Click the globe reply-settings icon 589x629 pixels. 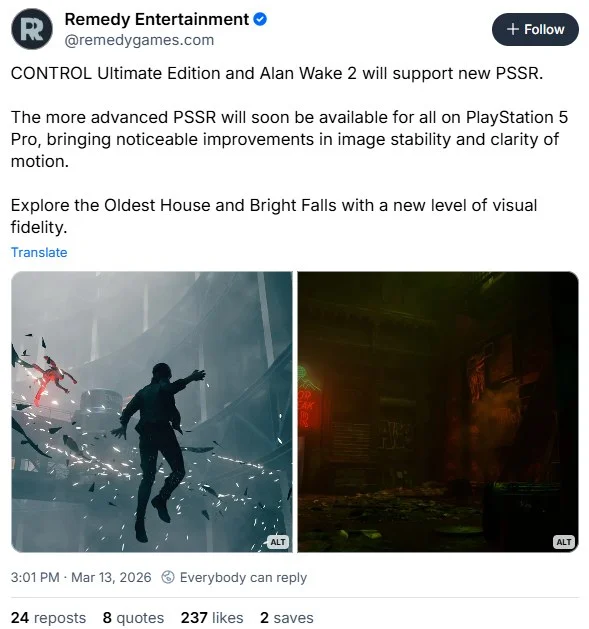pos(168,577)
